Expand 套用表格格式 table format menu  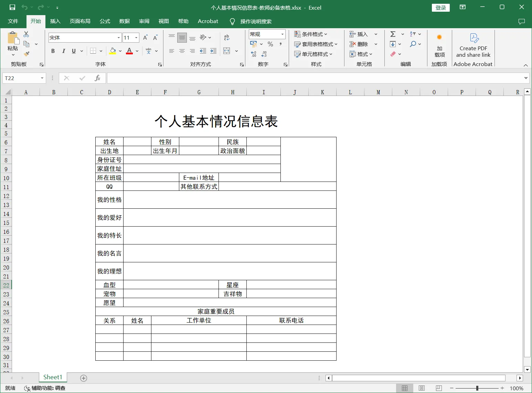316,44
